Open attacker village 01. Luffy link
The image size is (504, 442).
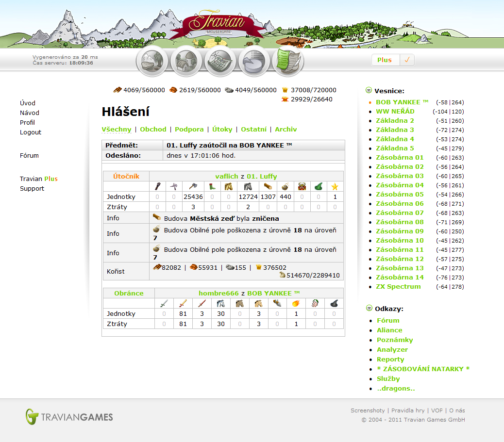pos(262,176)
